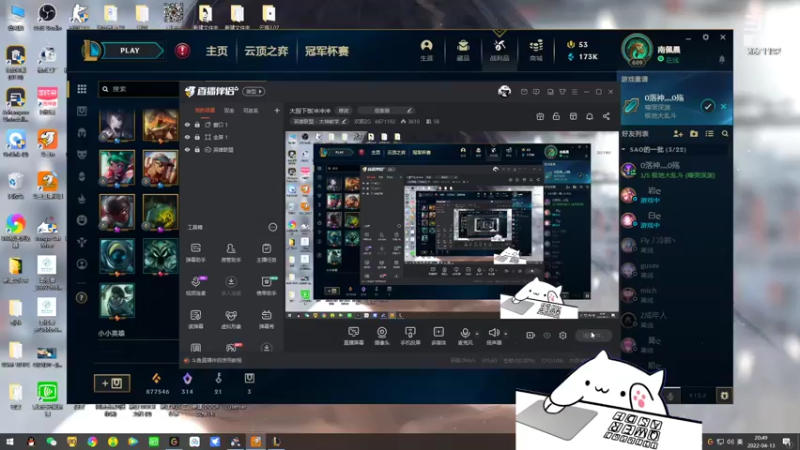Toggle visibility of 窗口 1 source
Image resolution: width=800 pixels, height=450 pixels.
pyautogui.click(x=187, y=124)
